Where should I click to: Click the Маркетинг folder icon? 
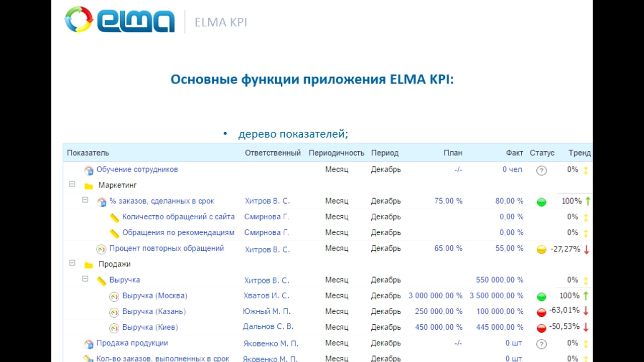tap(89, 186)
